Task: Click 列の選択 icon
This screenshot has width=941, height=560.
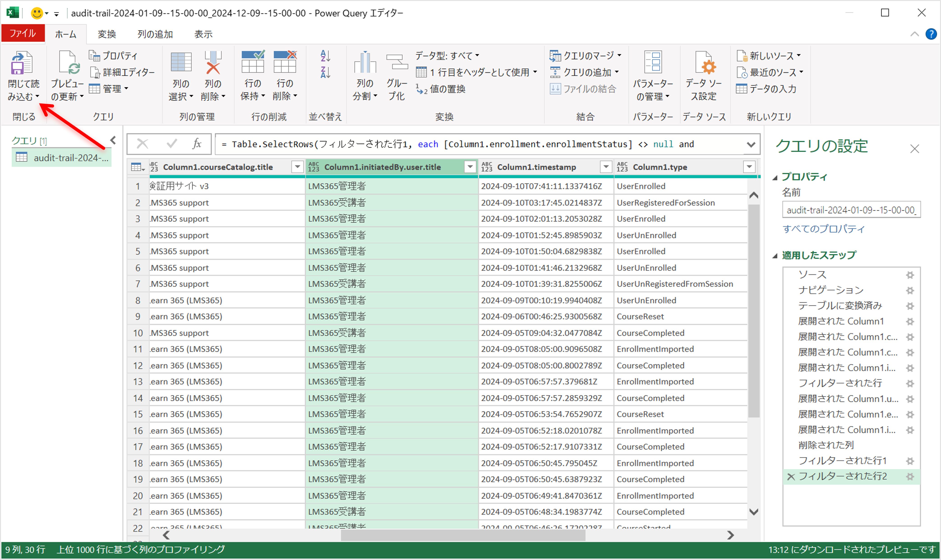Action: click(181, 62)
